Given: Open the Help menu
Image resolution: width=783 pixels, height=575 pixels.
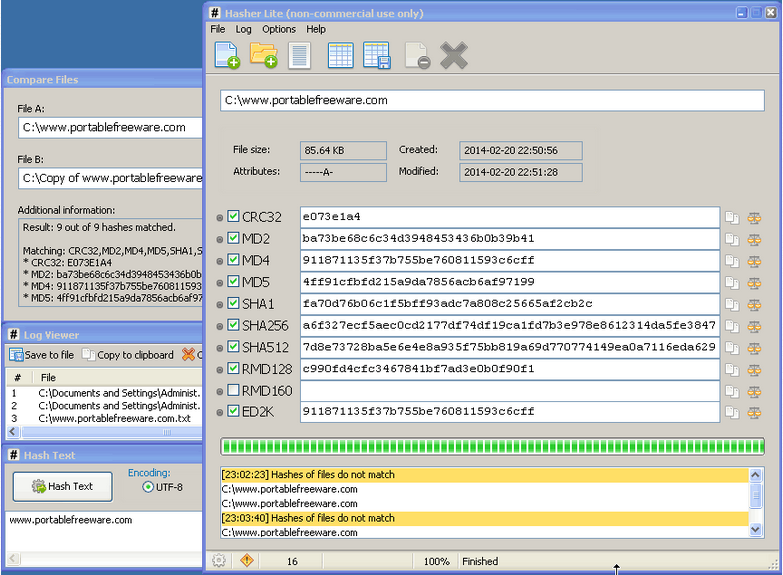Looking at the screenshot, I should pyautogui.click(x=316, y=29).
